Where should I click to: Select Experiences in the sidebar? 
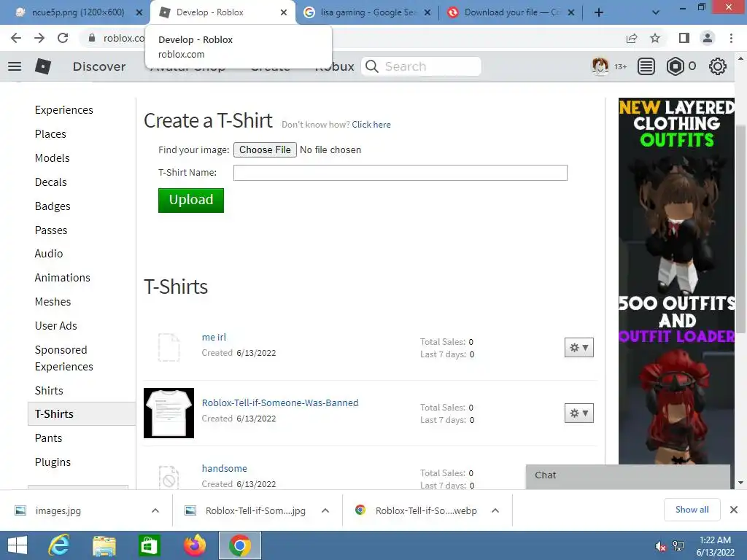64,110
